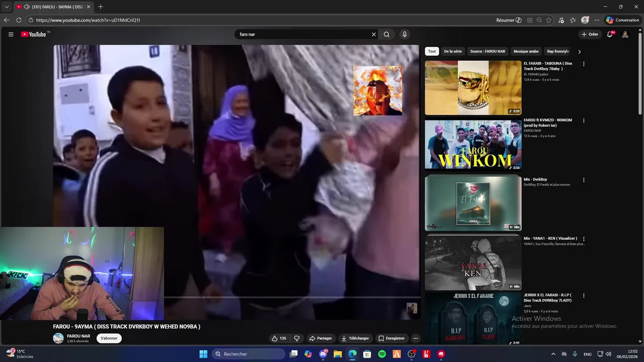Open Discord from the taskbar
Screen dimensions: 644x362
(323, 354)
